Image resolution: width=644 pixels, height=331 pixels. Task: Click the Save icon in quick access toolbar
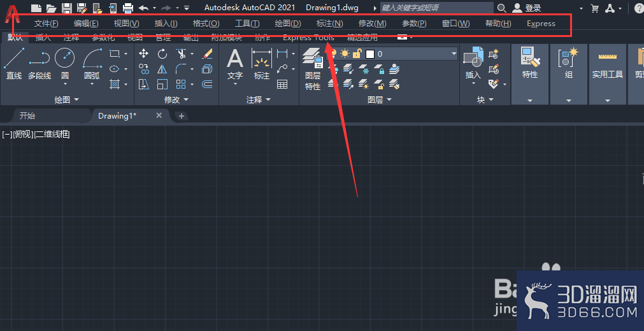(66, 8)
